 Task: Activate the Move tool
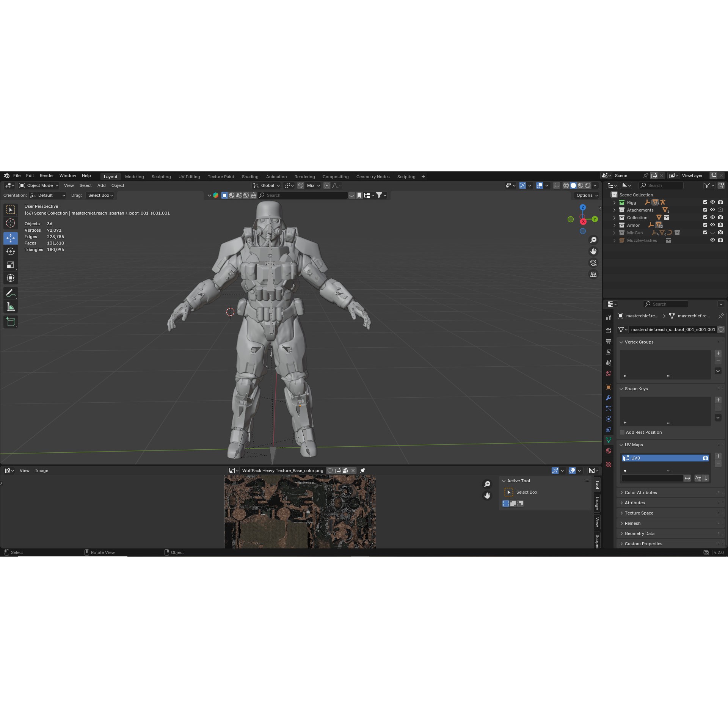click(x=11, y=238)
